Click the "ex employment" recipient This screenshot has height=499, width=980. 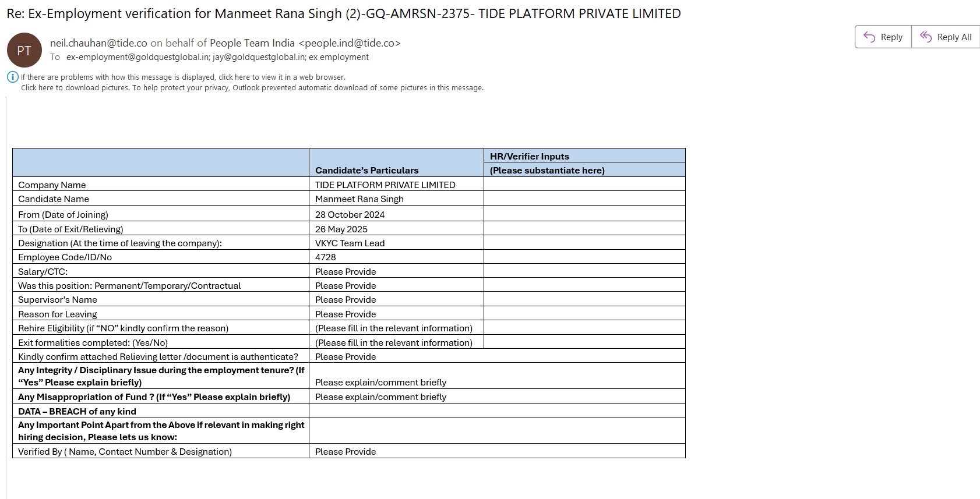[339, 57]
